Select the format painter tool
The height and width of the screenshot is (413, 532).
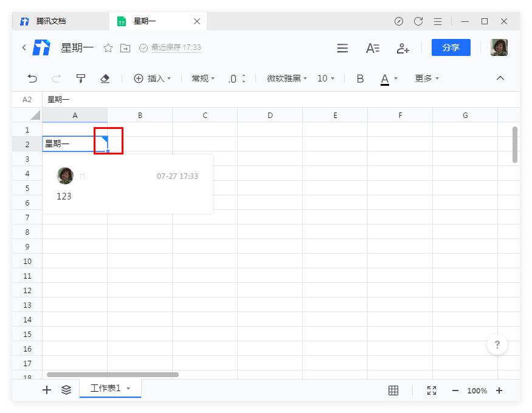(80, 78)
